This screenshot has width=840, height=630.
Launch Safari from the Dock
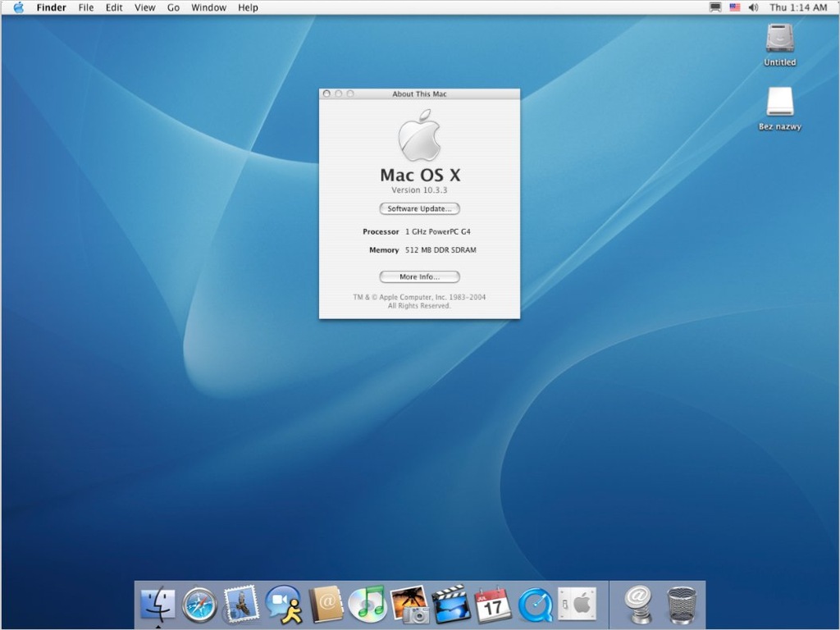point(200,605)
